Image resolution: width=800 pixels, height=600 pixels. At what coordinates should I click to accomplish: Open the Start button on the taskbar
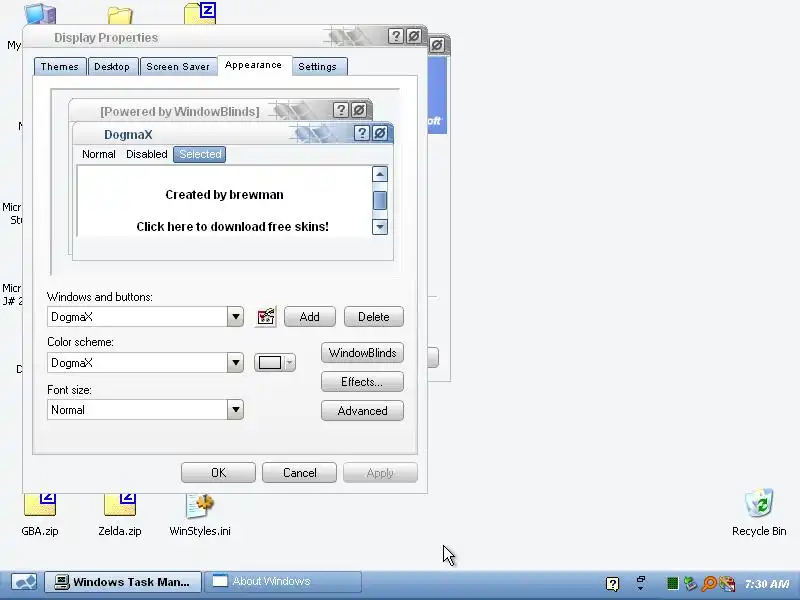[x=23, y=582]
